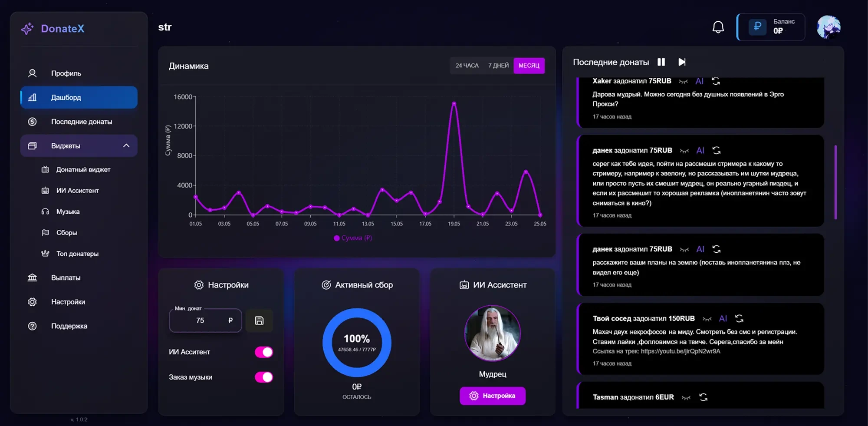
Task: Open Профиль in the sidebar
Action: (x=79, y=73)
